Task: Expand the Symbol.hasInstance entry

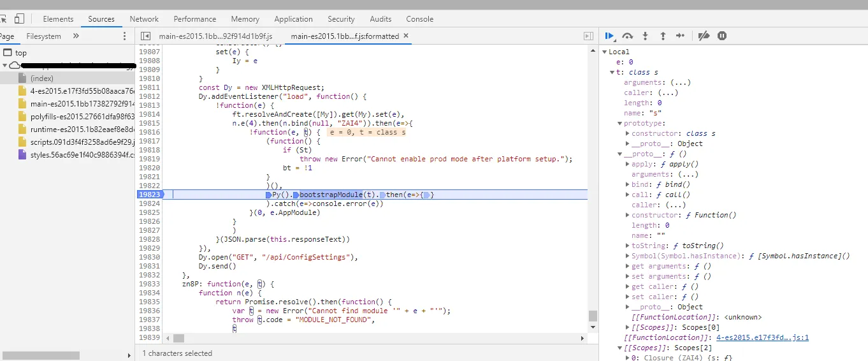Action: pyautogui.click(x=627, y=256)
